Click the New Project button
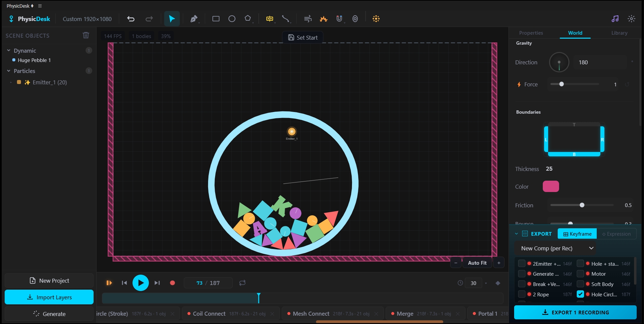This screenshot has width=644, height=324. [49, 281]
